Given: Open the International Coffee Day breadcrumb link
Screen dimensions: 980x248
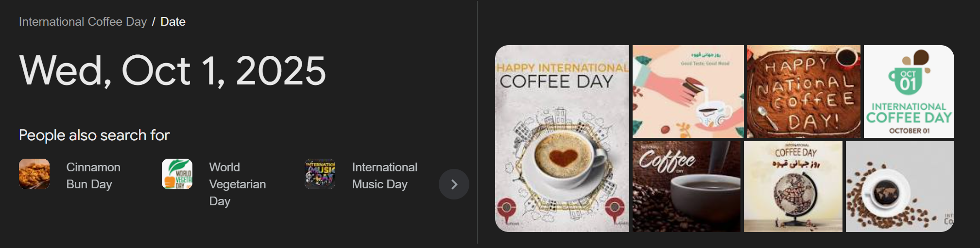Looking at the screenshot, I should click(x=83, y=22).
